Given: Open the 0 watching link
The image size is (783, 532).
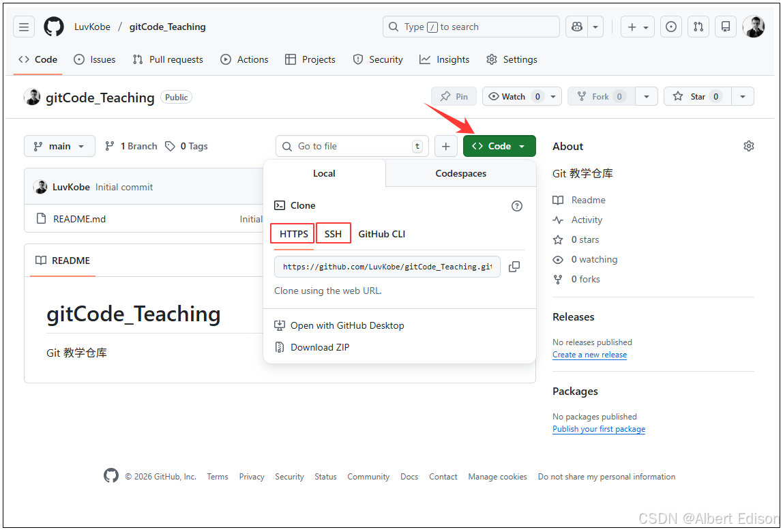Looking at the screenshot, I should coord(585,259).
